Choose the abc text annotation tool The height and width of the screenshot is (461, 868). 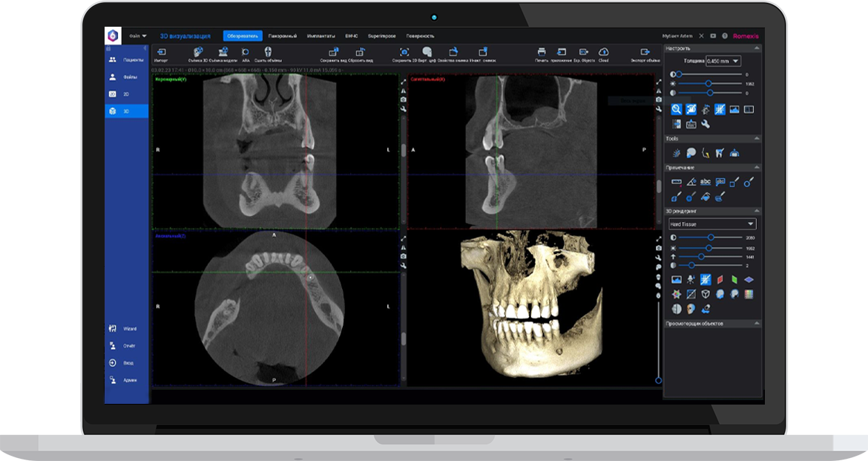[x=706, y=181]
